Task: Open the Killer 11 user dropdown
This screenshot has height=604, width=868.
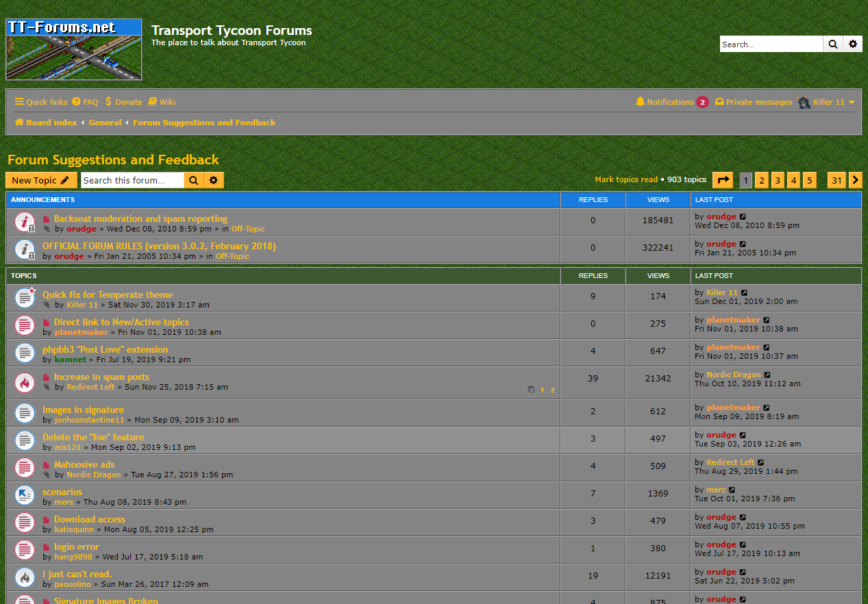Action: point(826,102)
